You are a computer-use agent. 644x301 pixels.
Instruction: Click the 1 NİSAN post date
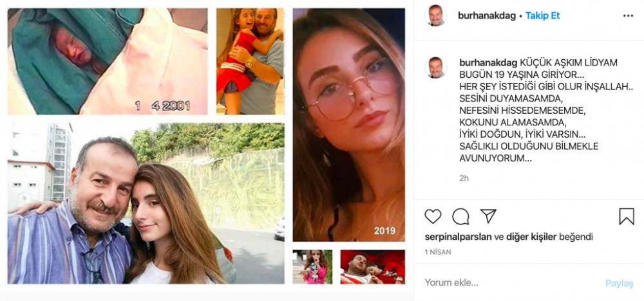click(438, 252)
